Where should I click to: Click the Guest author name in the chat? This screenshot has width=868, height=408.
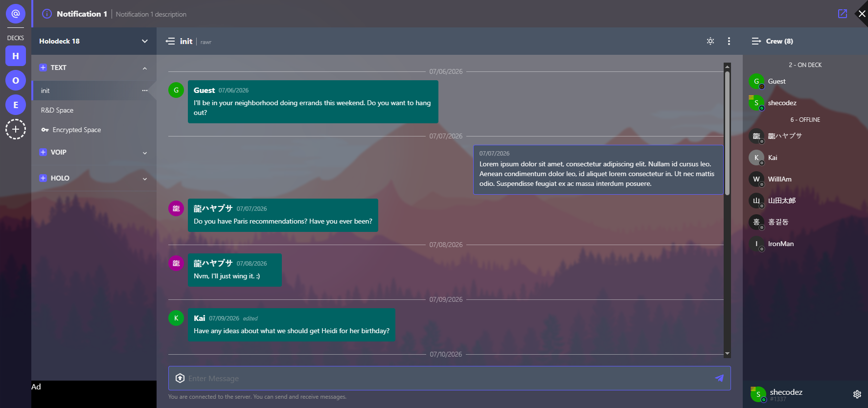tap(204, 90)
